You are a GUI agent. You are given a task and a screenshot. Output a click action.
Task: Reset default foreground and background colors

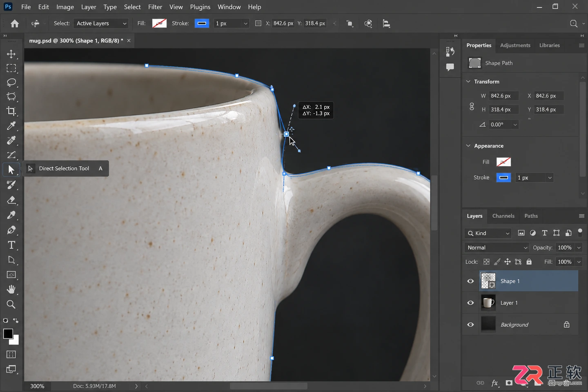6,321
